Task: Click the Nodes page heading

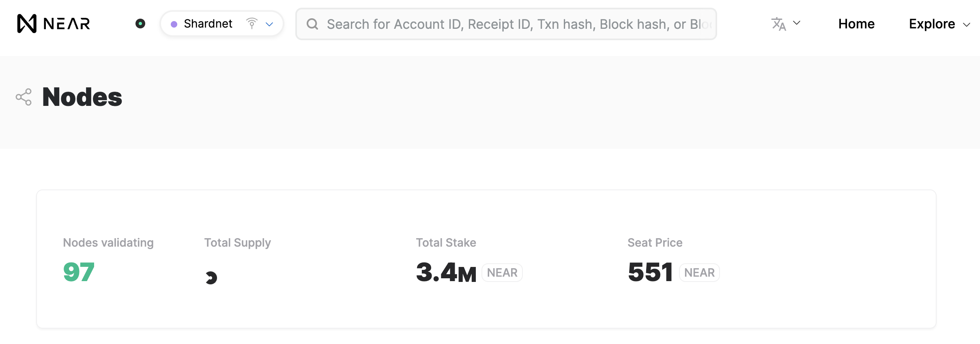Action: (x=82, y=97)
